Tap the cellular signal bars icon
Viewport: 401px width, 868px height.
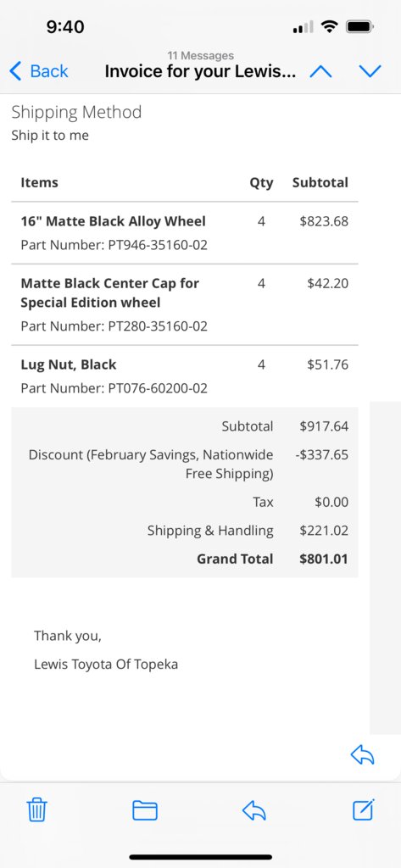point(303,26)
